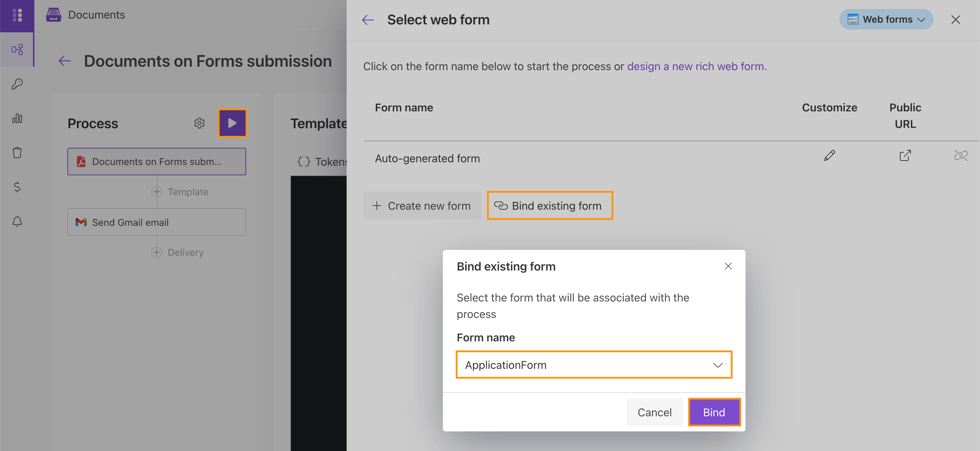
Task: Go back from Documents on Forms submission
Action: click(65, 61)
